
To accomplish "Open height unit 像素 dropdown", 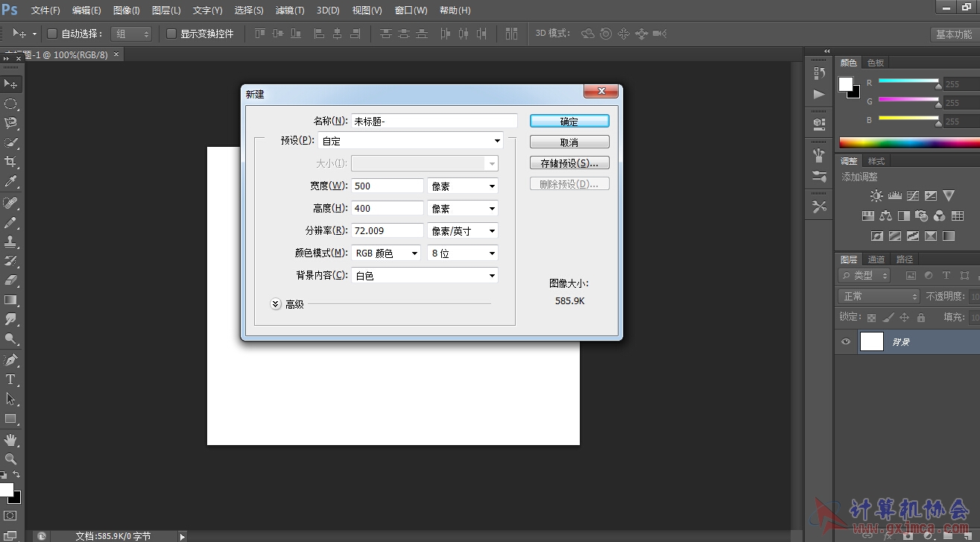I will (463, 209).
